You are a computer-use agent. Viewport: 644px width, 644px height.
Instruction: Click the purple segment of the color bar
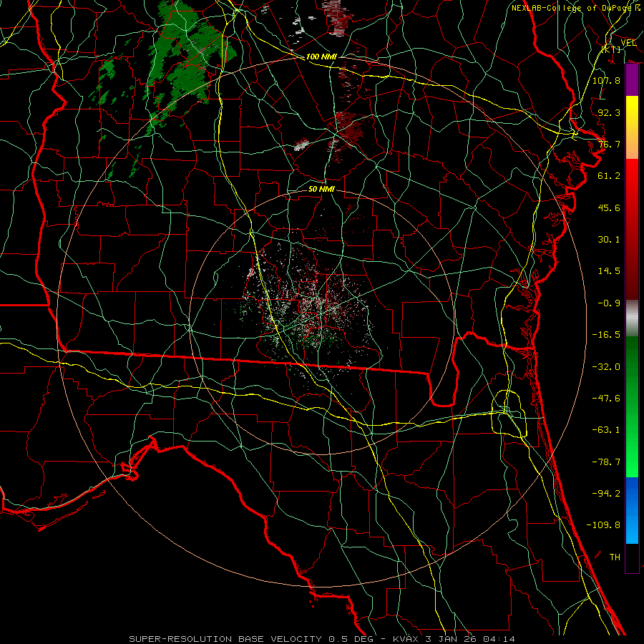[632, 80]
